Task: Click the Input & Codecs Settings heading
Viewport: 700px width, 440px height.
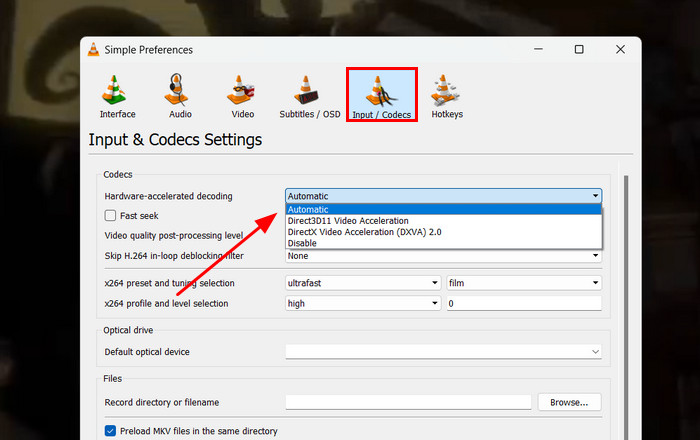Action: click(175, 140)
